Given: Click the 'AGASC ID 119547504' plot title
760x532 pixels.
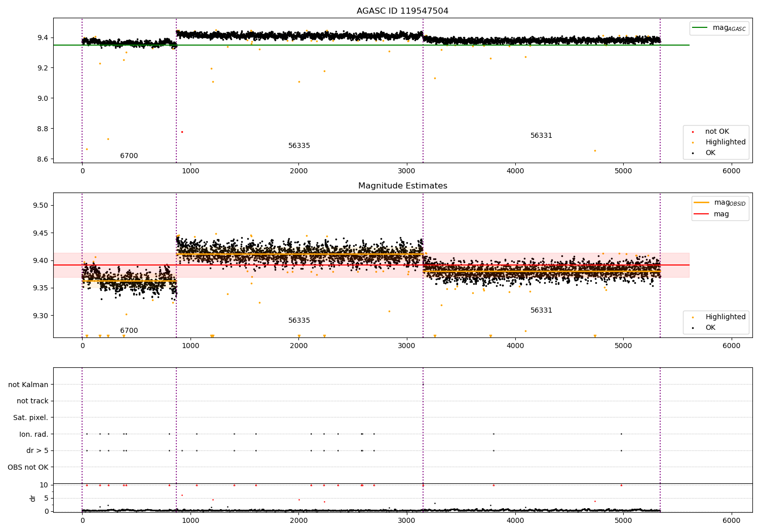Looking at the screenshot, I should tap(402, 11).
